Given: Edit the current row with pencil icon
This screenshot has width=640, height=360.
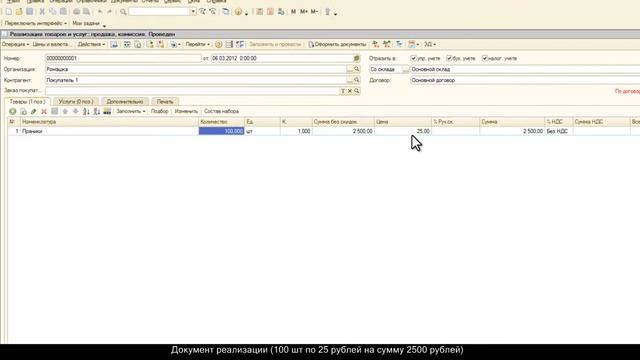Looking at the screenshot, I should tap(33, 111).
